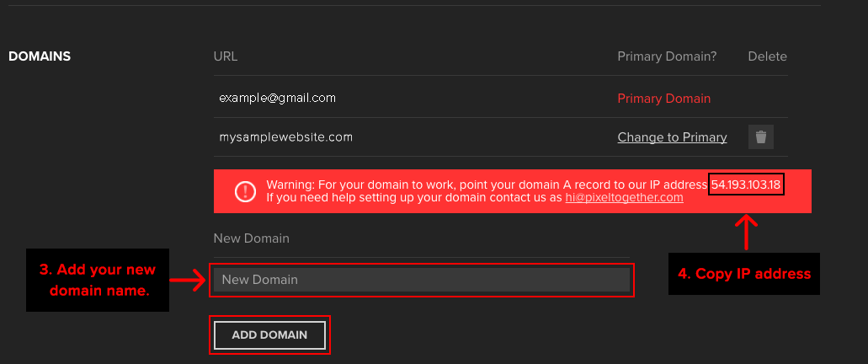The image size is (868, 364).
Task: Click the '3. Add your new domain name' callout
Action: tap(97, 280)
